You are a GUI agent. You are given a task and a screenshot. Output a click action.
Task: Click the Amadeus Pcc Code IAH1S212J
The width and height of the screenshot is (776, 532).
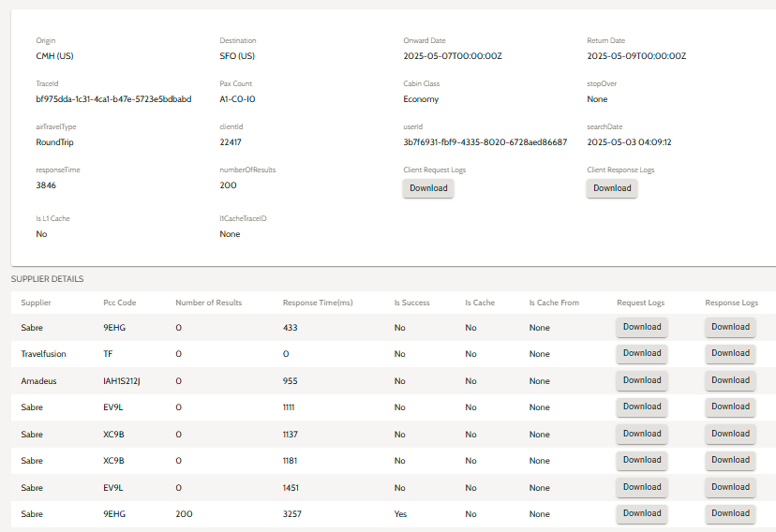point(122,381)
